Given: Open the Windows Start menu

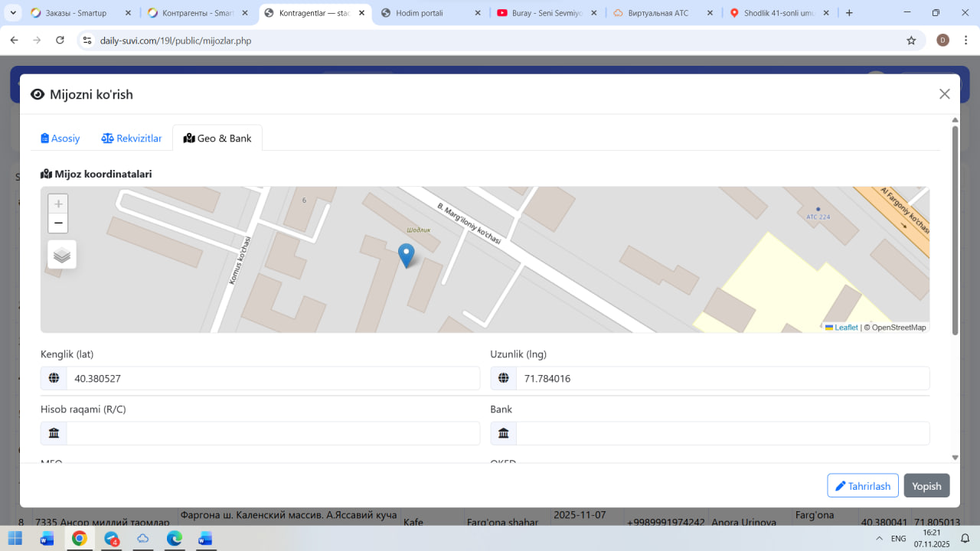Looking at the screenshot, I should click(x=15, y=539).
